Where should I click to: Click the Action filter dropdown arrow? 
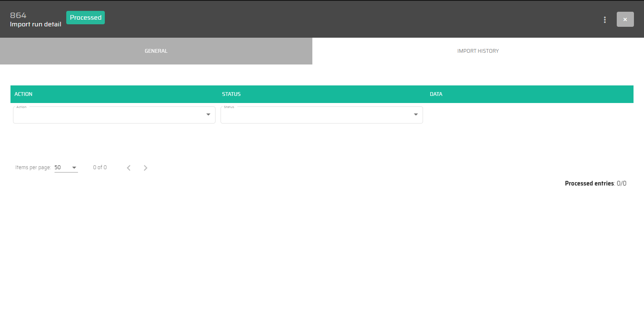(208, 115)
